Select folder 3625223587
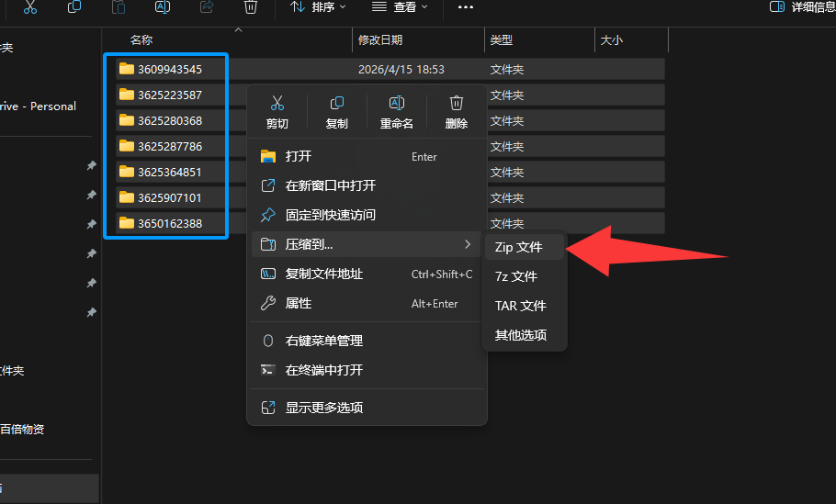Image resolution: width=836 pixels, height=504 pixels. (x=170, y=95)
